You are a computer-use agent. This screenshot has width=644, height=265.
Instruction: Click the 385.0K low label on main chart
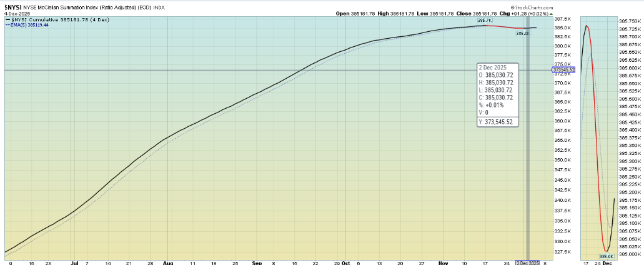[522, 33]
